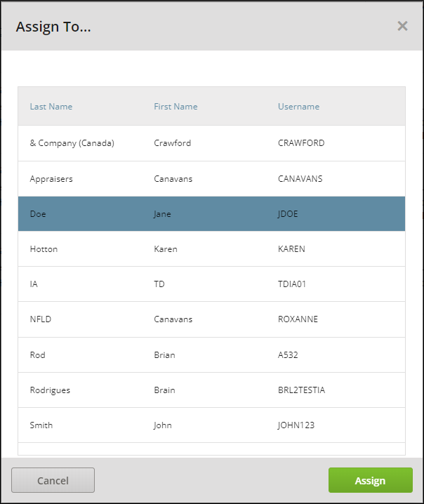Click username ROXANNE cell
Screen dimensions: 424x504
pos(298,319)
